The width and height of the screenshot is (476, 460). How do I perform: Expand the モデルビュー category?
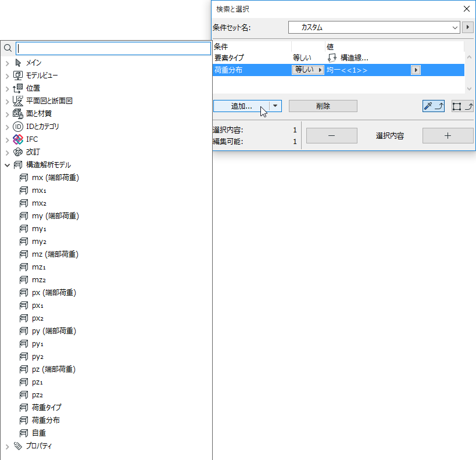8,76
